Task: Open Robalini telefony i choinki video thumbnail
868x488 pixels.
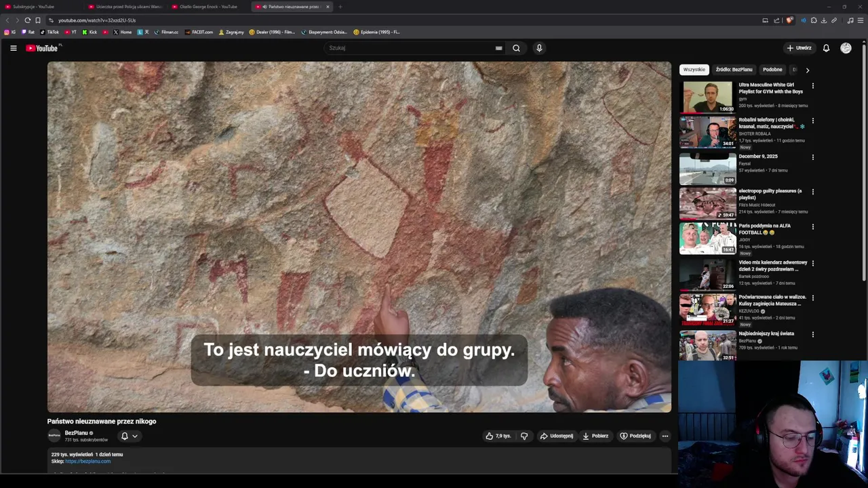Action: coord(707,131)
